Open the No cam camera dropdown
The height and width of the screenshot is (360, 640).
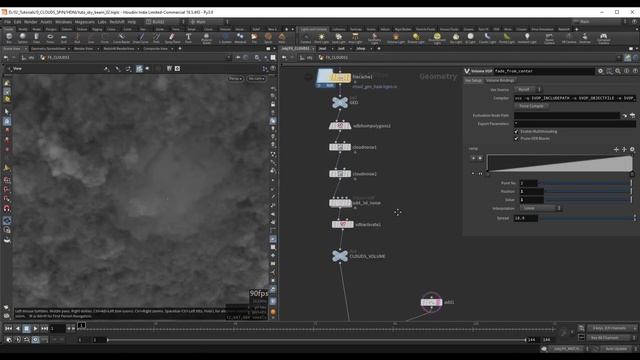(256, 78)
